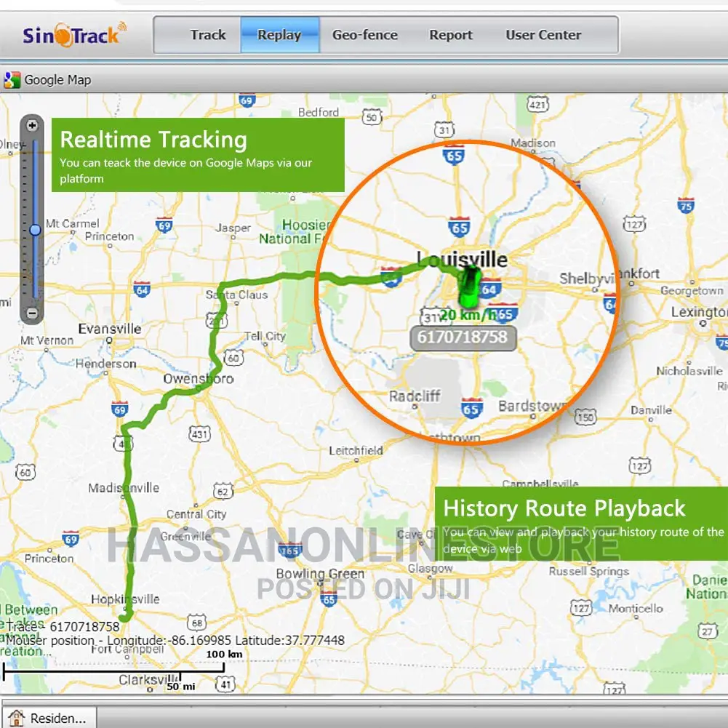
Task: Click the Interstate 69 shield south of Henderson
Action: 120,409
